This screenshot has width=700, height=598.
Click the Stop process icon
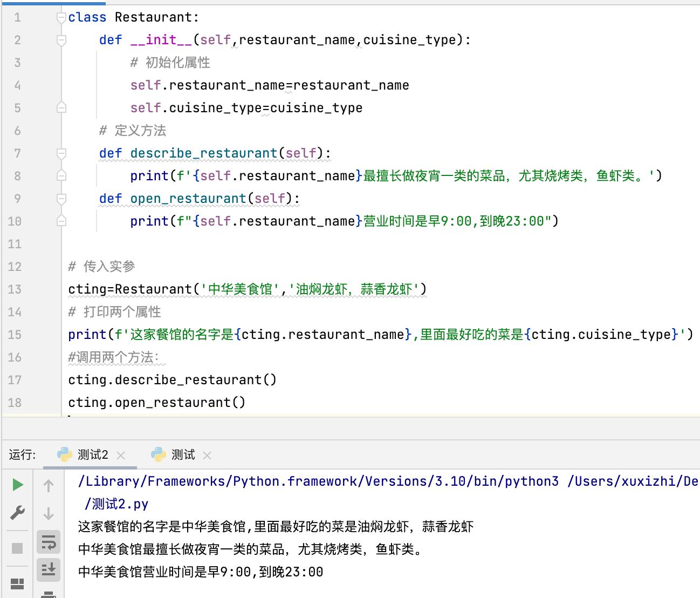tap(17, 547)
